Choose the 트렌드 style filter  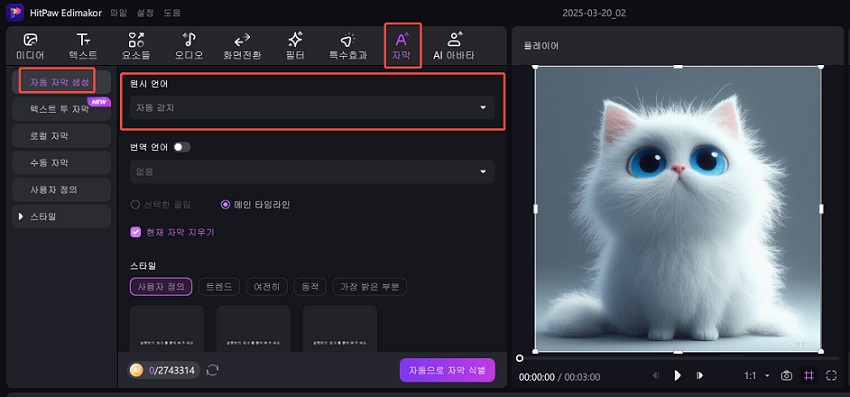(x=219, y=287)
